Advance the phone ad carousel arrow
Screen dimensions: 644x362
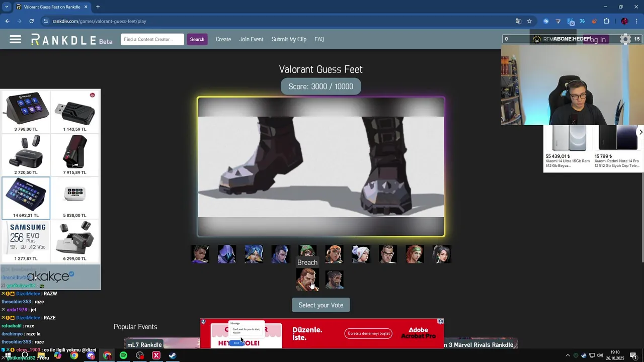640,132
